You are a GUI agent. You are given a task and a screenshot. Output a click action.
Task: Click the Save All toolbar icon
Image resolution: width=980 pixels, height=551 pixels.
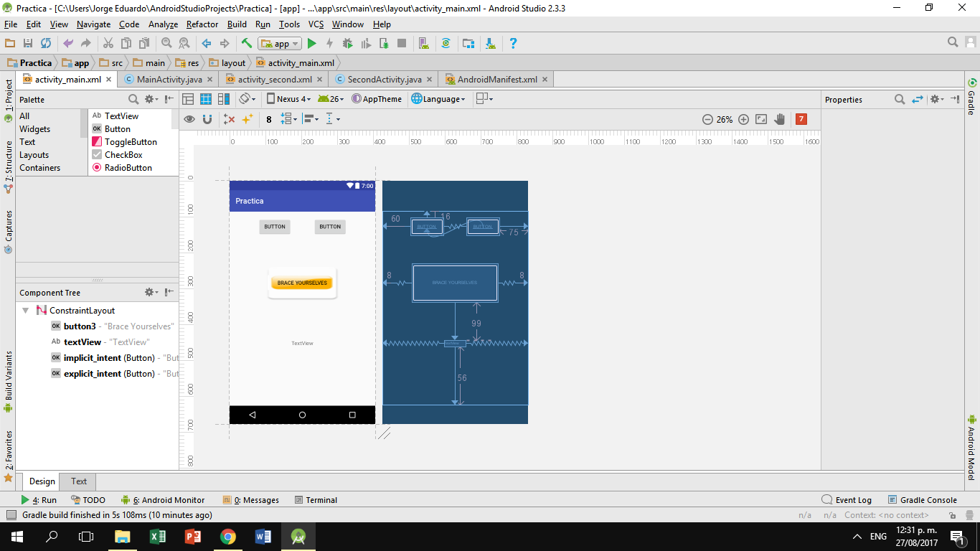[x=28, y=44]
